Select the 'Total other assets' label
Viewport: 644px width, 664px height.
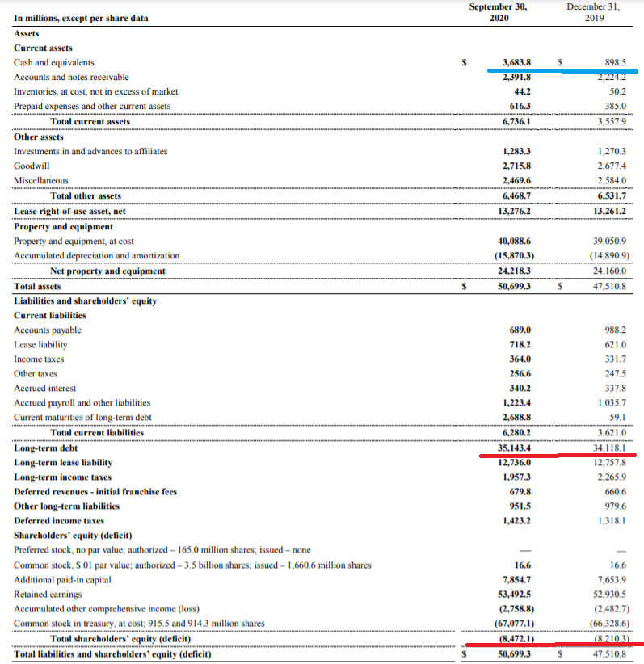[x=86, y=196]
